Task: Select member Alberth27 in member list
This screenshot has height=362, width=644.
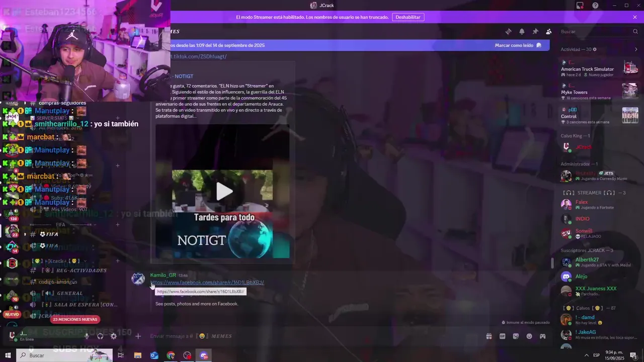Action: click(600, 262)
